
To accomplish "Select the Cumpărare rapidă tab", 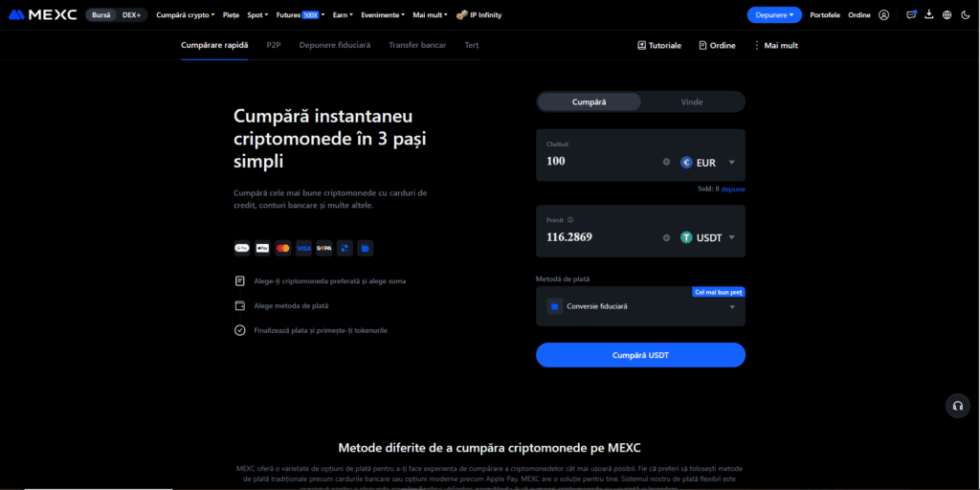I will point(214,46).
